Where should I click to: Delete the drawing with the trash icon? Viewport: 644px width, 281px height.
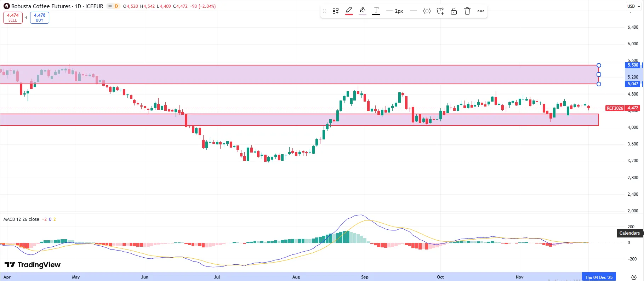pyautogui.click(x=467, y=11)
